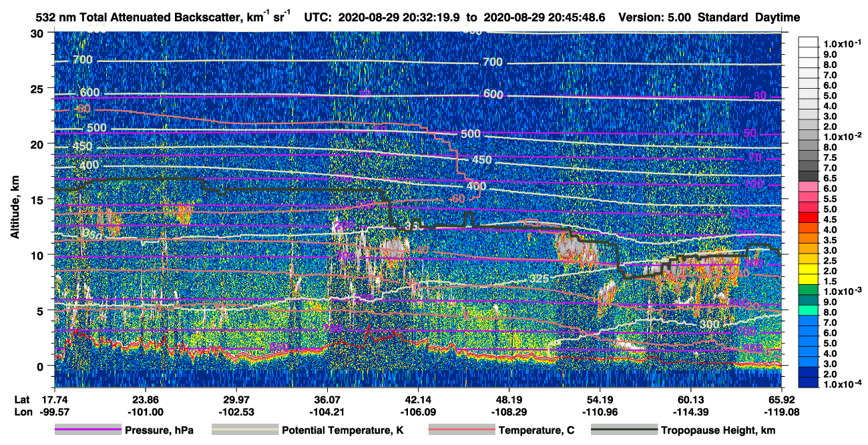Click the 325 potential temperature contour label
The height and width of the screenshot is (445, 868).
click(539, 278)
